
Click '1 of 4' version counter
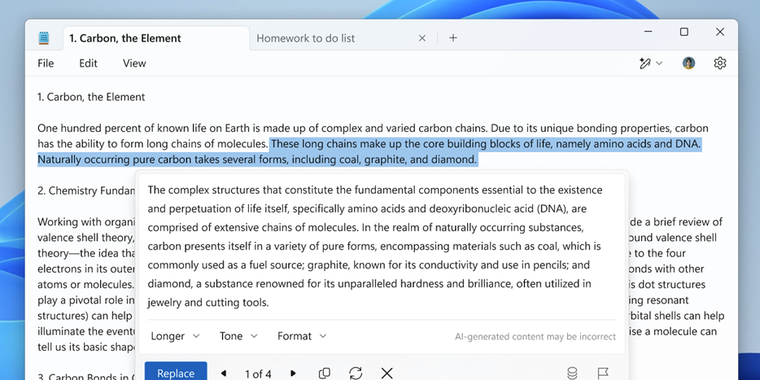pos(258,374)
